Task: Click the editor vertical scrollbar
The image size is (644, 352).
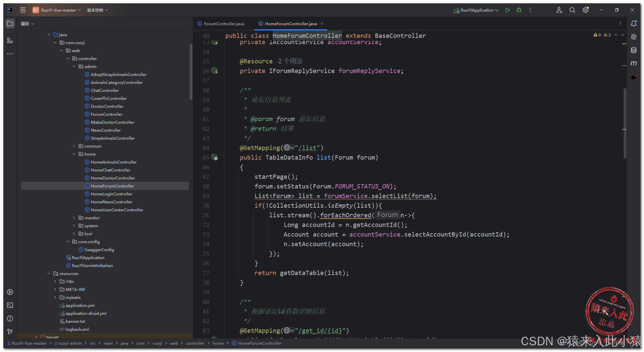Action: click(625, 123)
